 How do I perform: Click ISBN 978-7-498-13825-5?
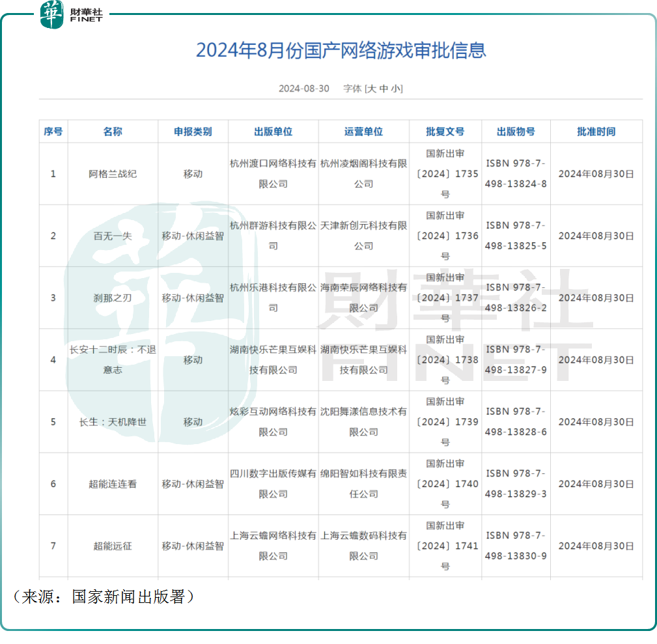[x=516, y=236]
